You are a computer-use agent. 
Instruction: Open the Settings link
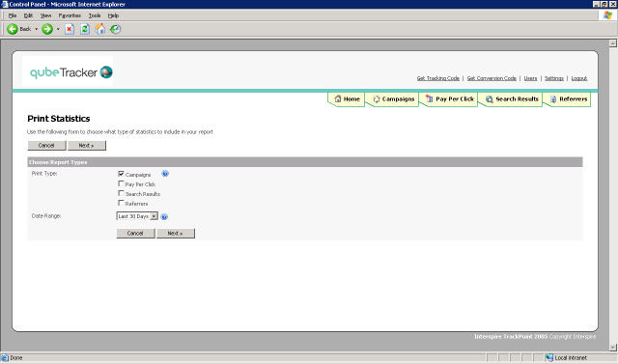[554, 78]
